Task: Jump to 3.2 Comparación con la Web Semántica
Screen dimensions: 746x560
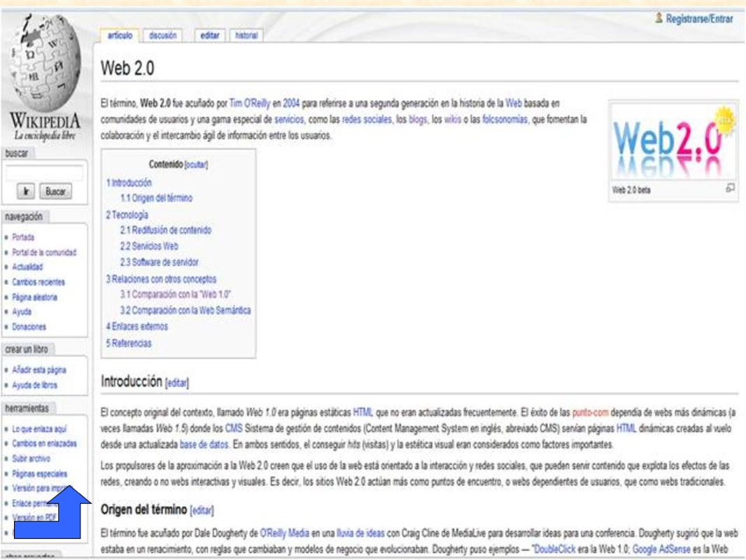Action: pyautogui.click(x=185, y=310)
